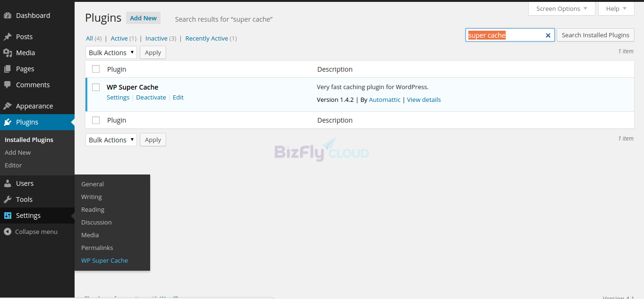
Task: Click the Users person icon
Action: [8, 183]
